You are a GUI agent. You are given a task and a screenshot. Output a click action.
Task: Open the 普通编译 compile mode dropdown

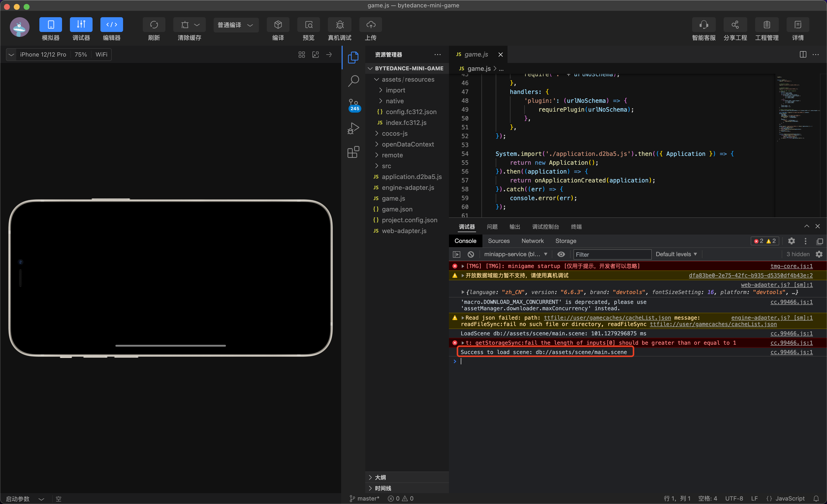[x=236, y=25]
